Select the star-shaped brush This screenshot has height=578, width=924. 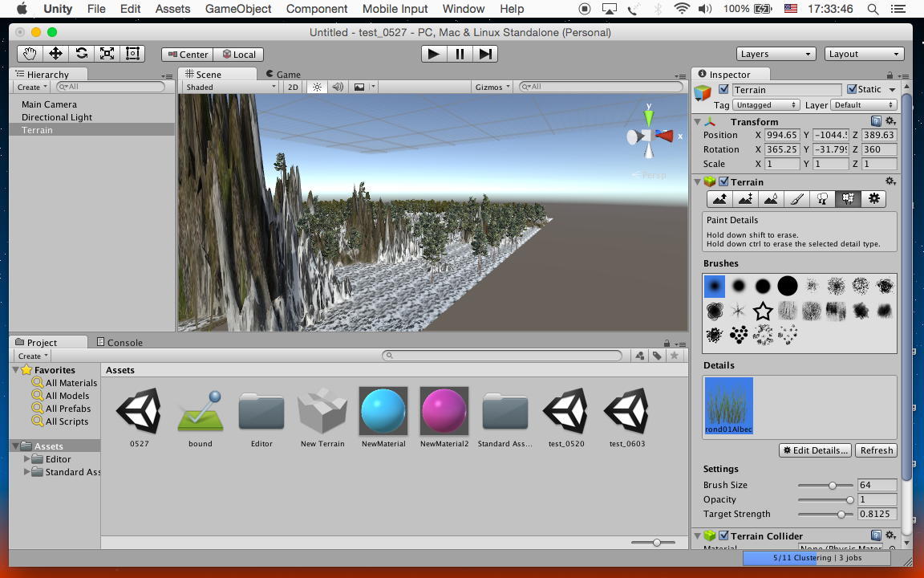click(763, 311)
